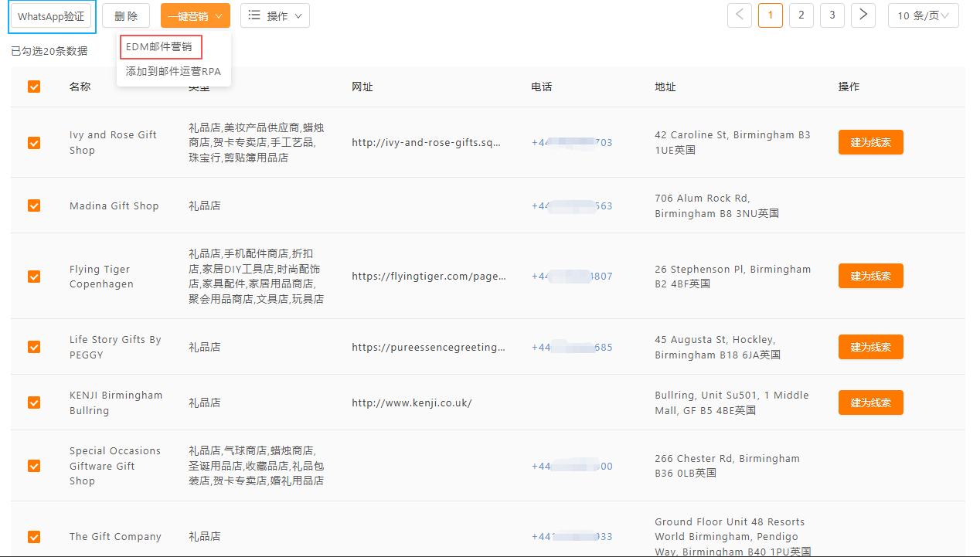Uncheck Ivy and Rose Gift Shop row
The image size is (980, 557).
[x=34, y=142]
